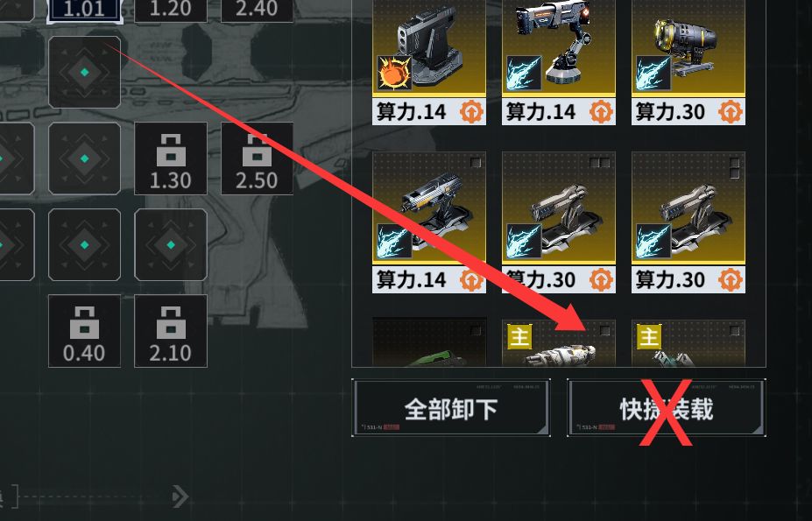Image resolution: width=812 pixels, height=521 pixels.
Task: Click the upgrade gear on the top-row 算力.30 card
Action: click(731, 111)
